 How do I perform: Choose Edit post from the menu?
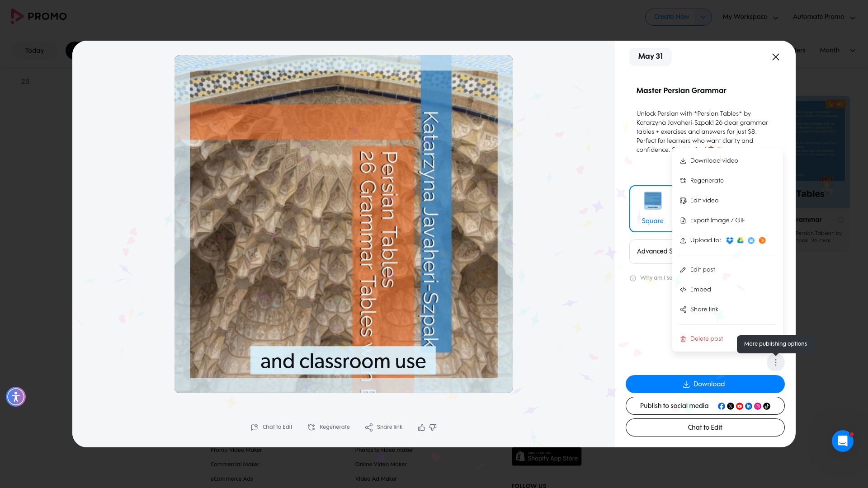coord(727,270)
